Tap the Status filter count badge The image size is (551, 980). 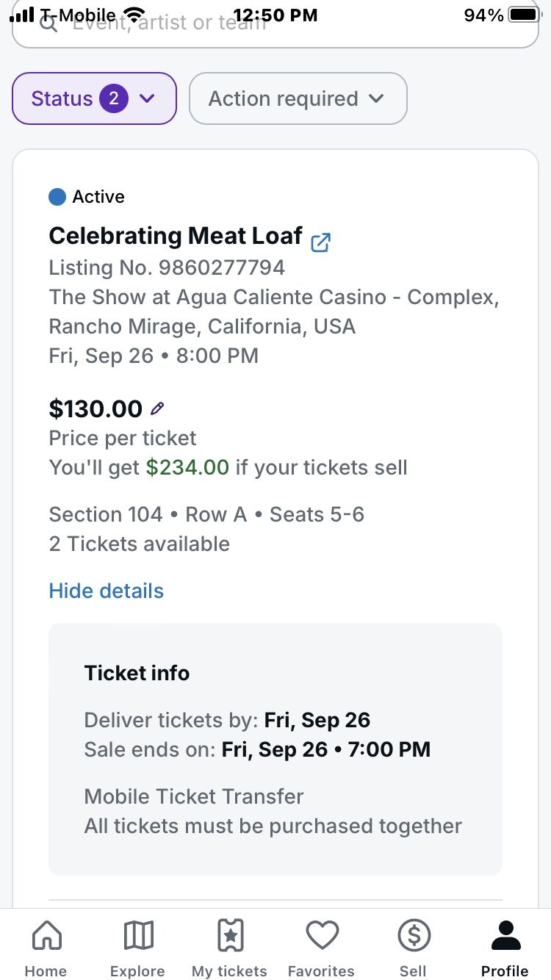(x=114, y=98)
